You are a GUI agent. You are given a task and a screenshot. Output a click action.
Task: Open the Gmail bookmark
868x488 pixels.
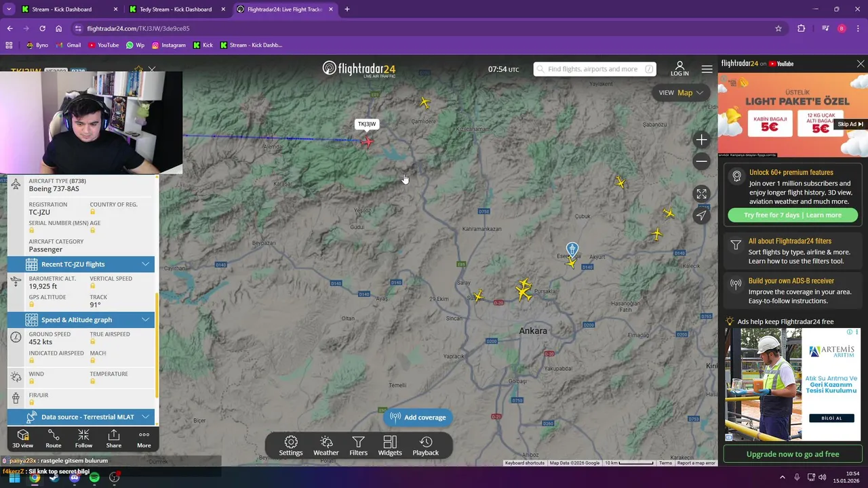(68, 45)
